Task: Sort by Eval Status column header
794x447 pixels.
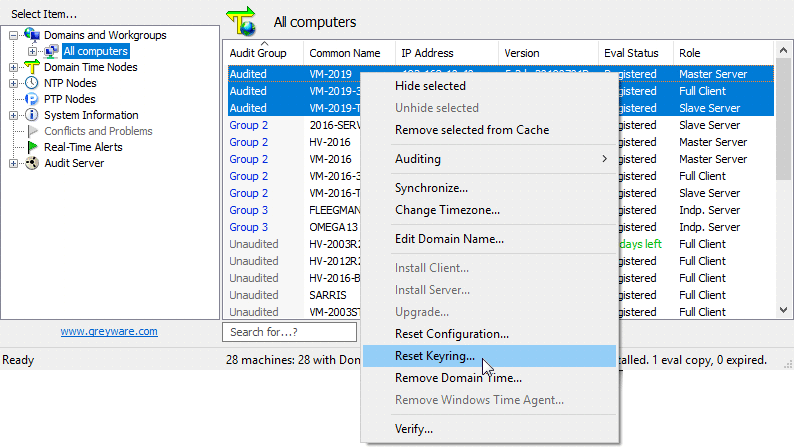Action: point(636,53)
